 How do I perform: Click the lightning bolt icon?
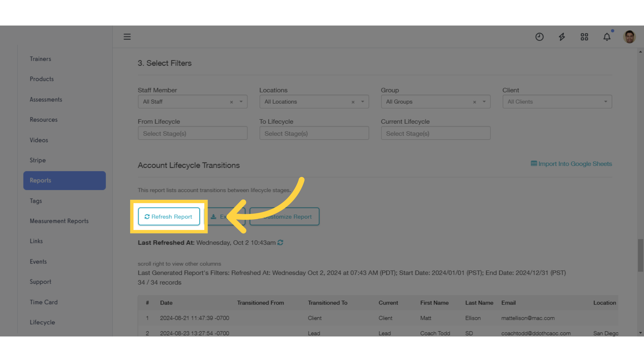562,37
